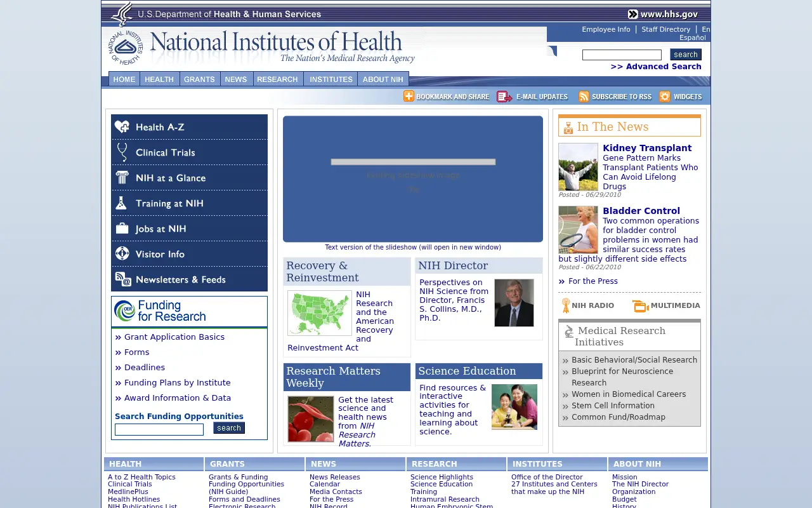Click the Multimedia camera icon
812x508 pixels.
641,306
